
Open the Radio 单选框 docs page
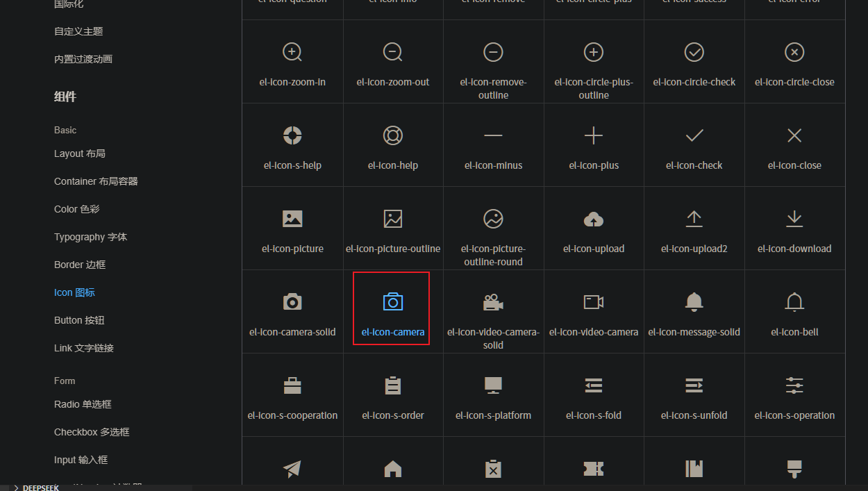83,404
